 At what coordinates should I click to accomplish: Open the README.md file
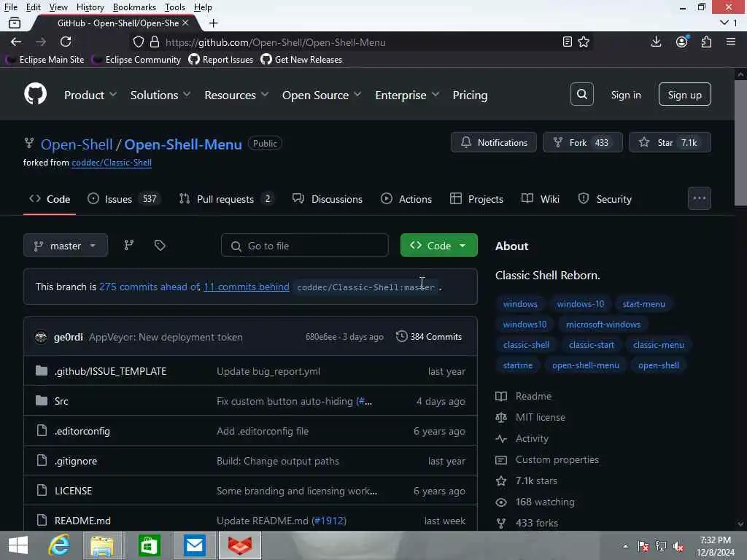click(x=82, y=521)
